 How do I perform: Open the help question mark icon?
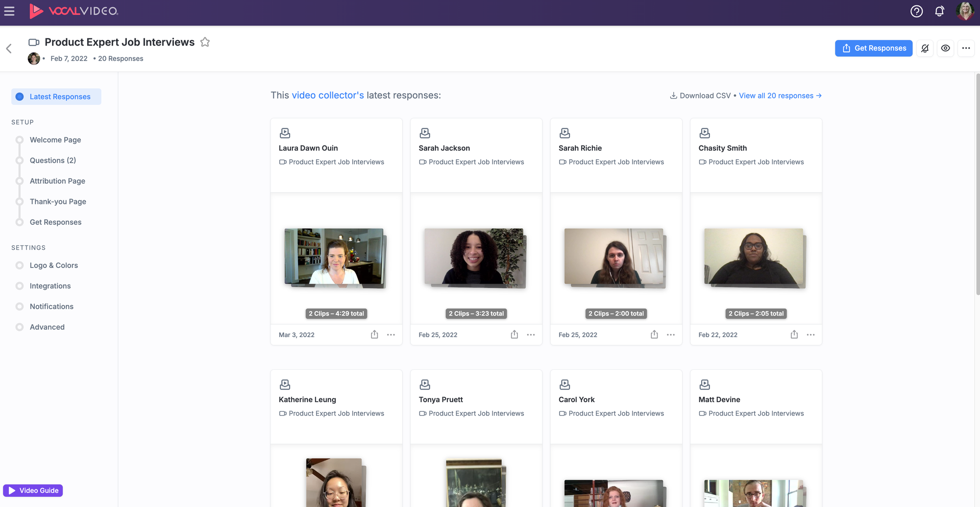click(916, 11)
